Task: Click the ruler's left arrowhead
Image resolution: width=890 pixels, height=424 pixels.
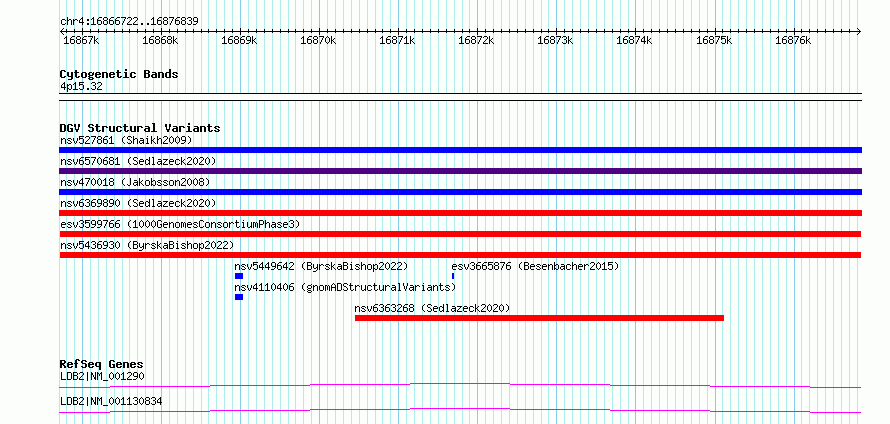Action: point(62,31)
